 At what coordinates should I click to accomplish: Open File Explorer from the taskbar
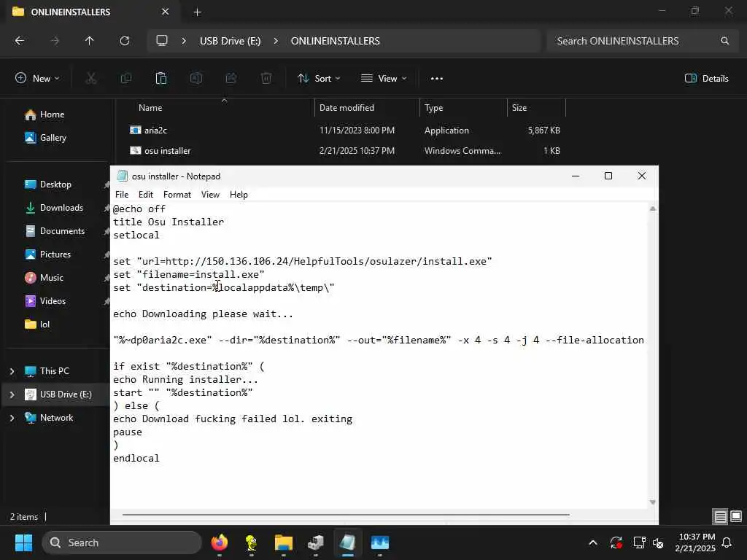point(284,542)
